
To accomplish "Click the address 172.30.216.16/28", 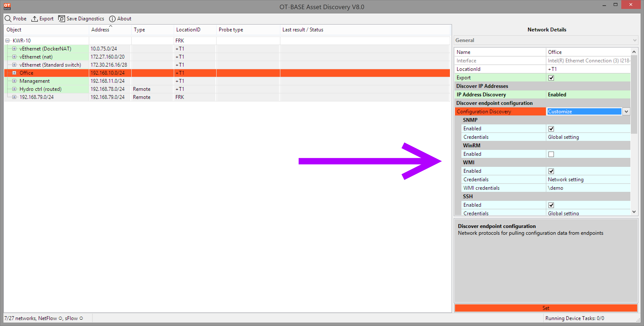I will 109,65.
